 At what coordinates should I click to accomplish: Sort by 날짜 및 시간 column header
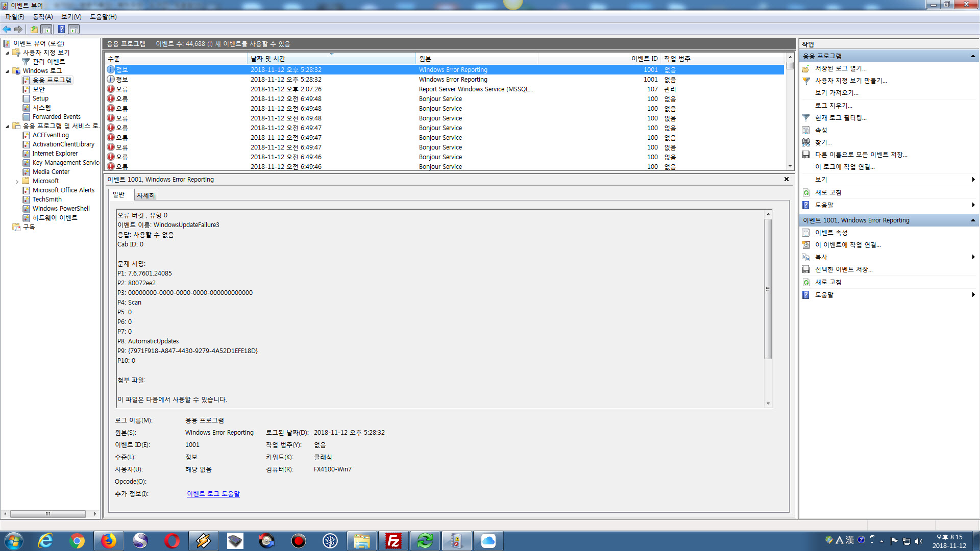point(332,59)
